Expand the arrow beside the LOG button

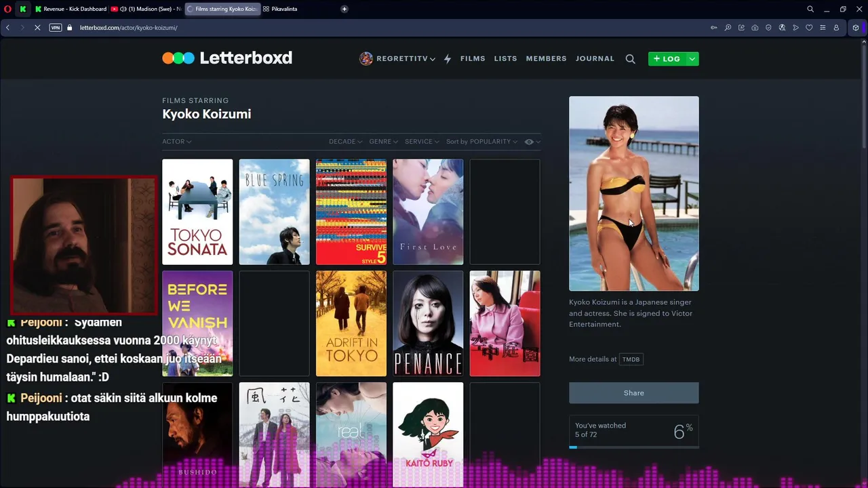coord(692,59)
